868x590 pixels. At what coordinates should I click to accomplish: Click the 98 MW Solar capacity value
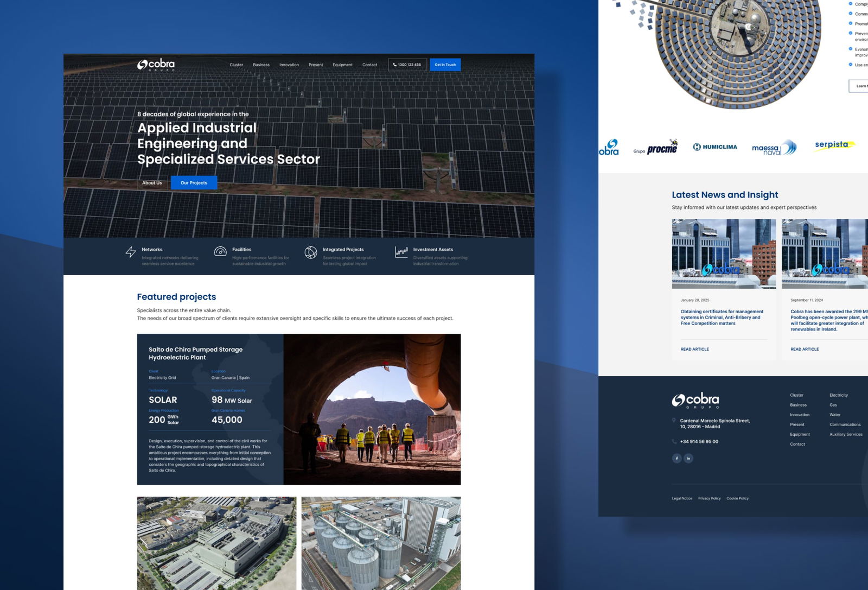pos(232,400)
